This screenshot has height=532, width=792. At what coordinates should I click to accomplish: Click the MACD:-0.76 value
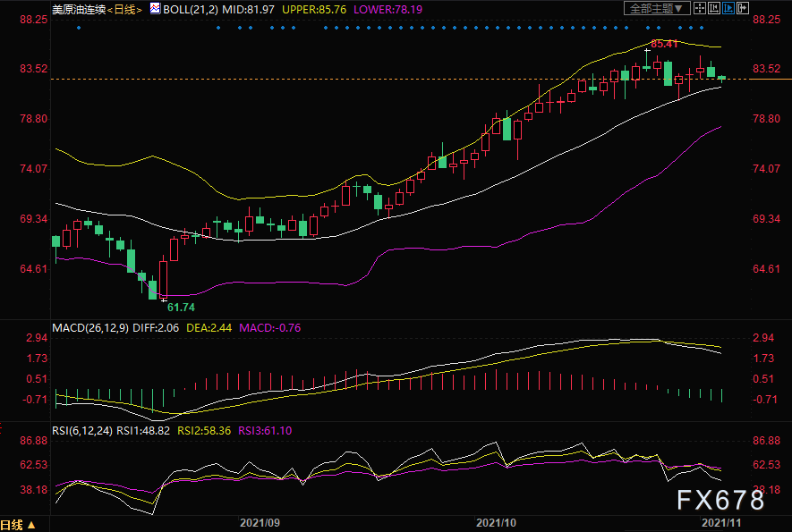(269, 328)
